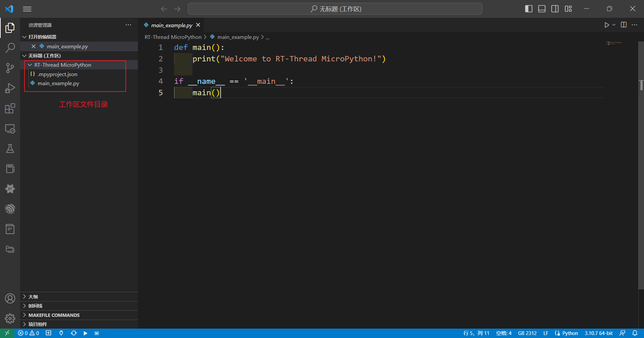Image resolution: width=644 pixels, height=338 pixels.
Task: Click the editor minimap
Action: coord(621,43)
